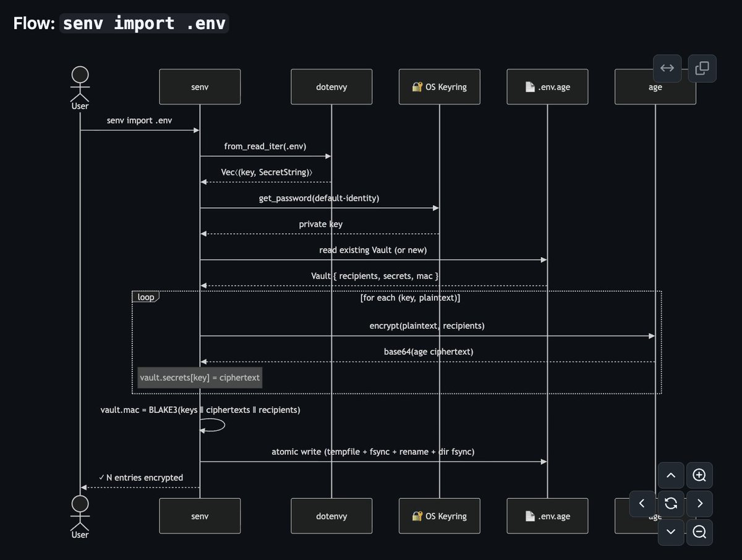Click the '[for each (key, plaintext)]' loop condition
Image resolution: width=742 pixels, height=560 pixels.
point(410,299)
